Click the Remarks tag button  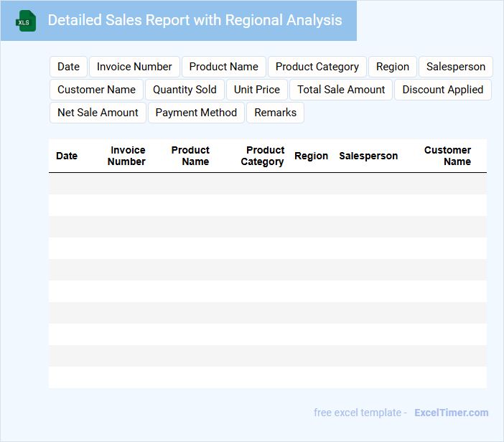point(275,113)
